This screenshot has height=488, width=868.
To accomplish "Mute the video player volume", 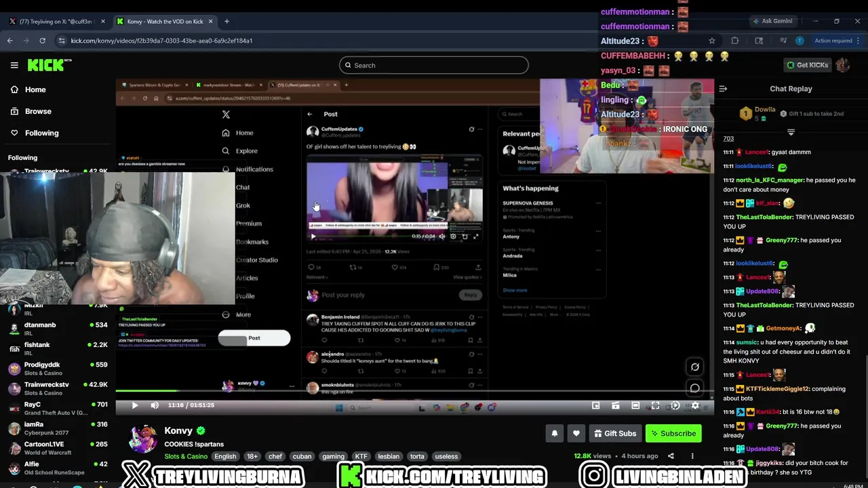I will (x=155, y=405).
